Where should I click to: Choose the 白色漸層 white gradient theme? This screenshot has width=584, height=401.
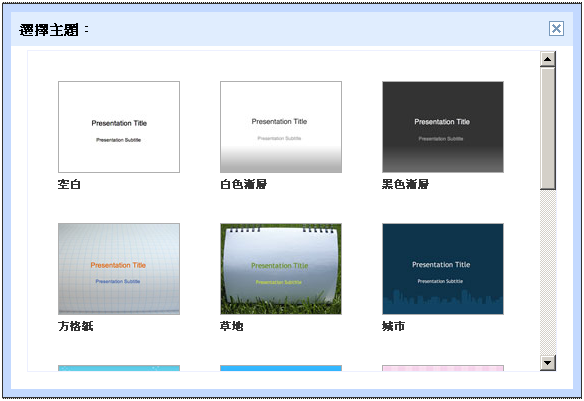[x=281, y=127]
